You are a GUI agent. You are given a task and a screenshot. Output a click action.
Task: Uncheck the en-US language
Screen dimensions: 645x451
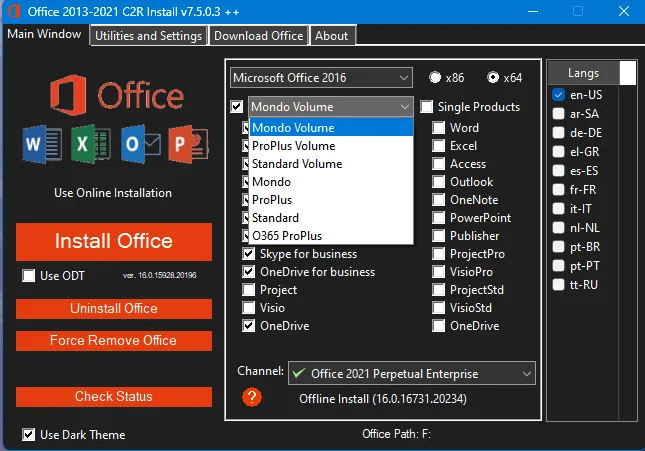tap(558, 95)
